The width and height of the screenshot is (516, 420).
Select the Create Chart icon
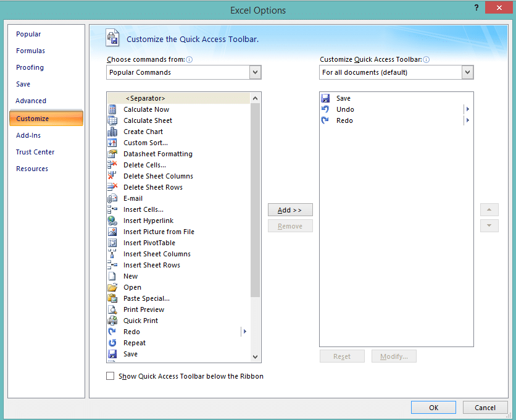tap(112, 132)
